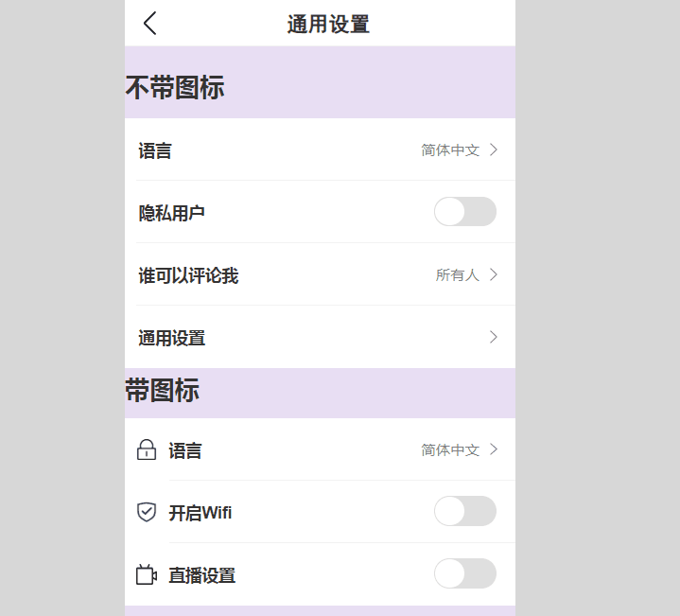Turn on the 直播设置 switch
This screenshot has height=616, width=680.
(465, 573)
